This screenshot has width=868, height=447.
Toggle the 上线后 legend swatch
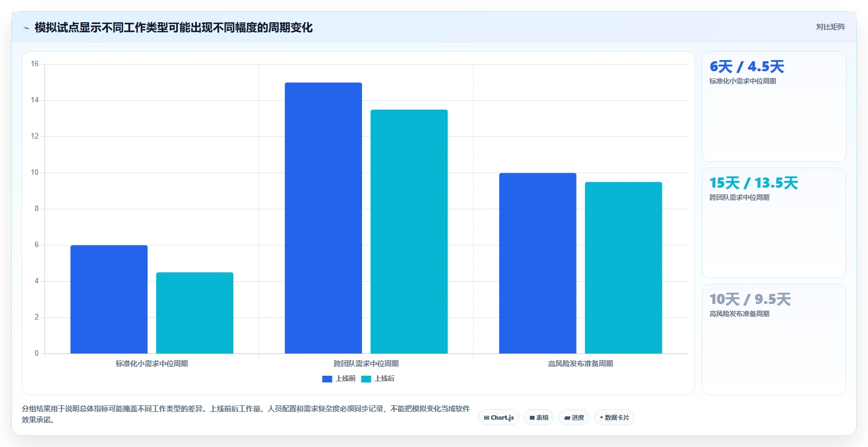click(x=366, y=379)
